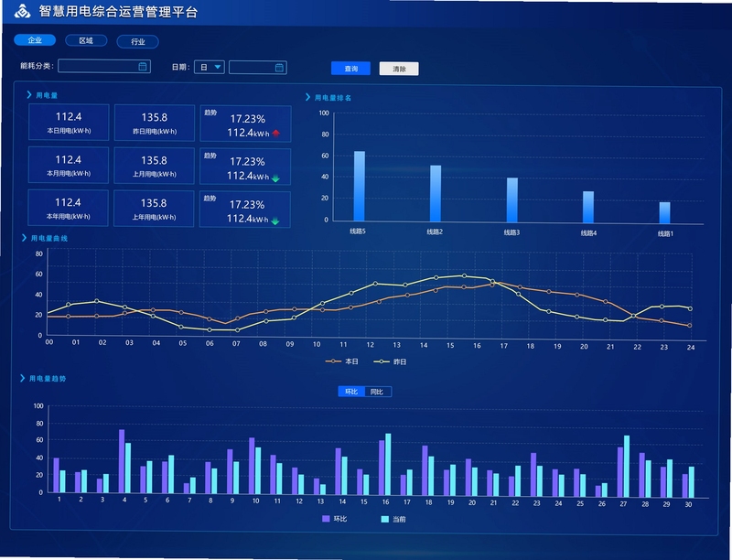Click the 昨日用电(kW·h) card
732x560 pixels.
155,124
